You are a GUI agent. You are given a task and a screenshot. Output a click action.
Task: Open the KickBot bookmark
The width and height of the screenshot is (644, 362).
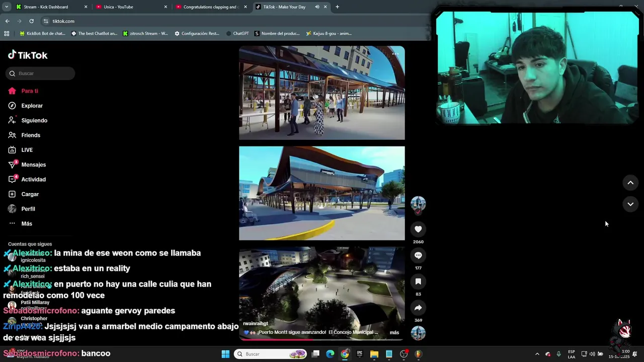pyautogui.click(x=42, y=34)
